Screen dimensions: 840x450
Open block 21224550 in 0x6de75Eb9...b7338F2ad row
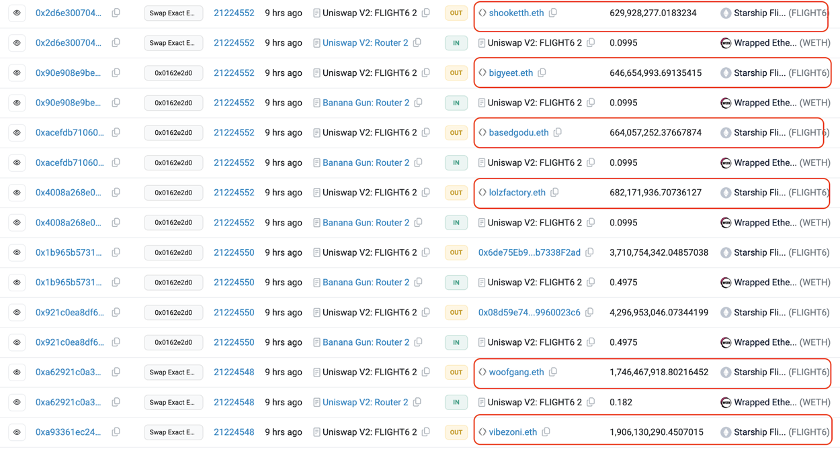[234, 252]
